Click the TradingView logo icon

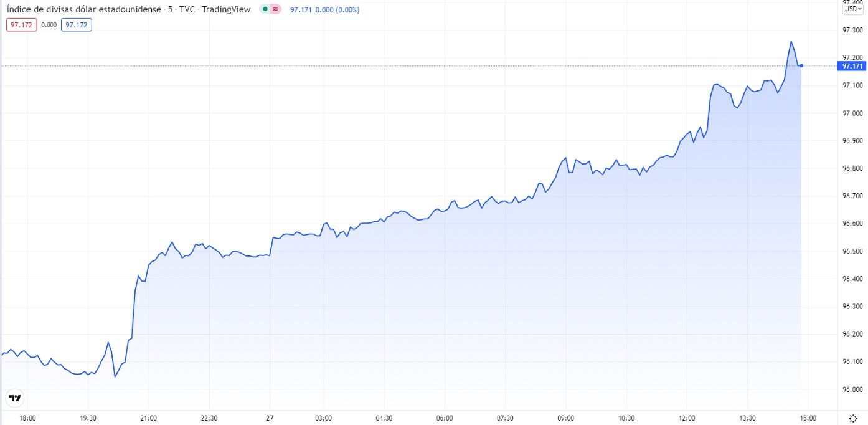click(x=15, y=398)
